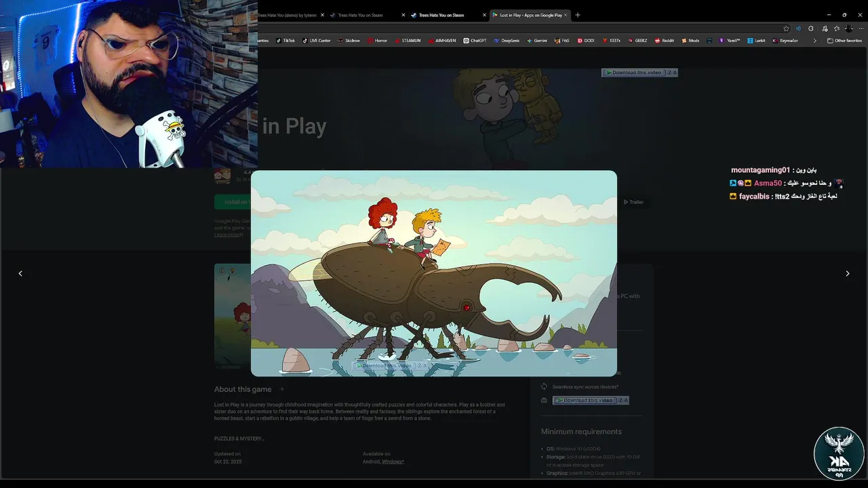Bookmark this page with the star icon

pos(786,28)
